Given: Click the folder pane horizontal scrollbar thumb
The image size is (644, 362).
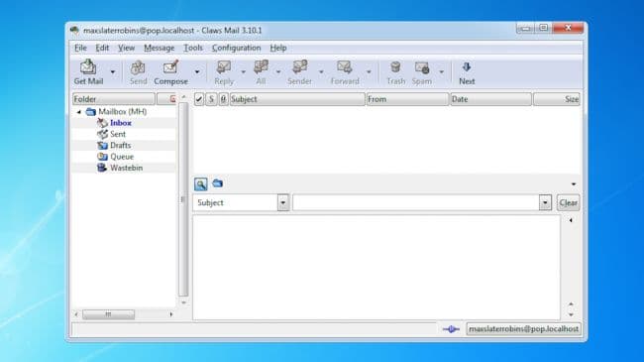Looking at the screenshot, I should (108, 314).
